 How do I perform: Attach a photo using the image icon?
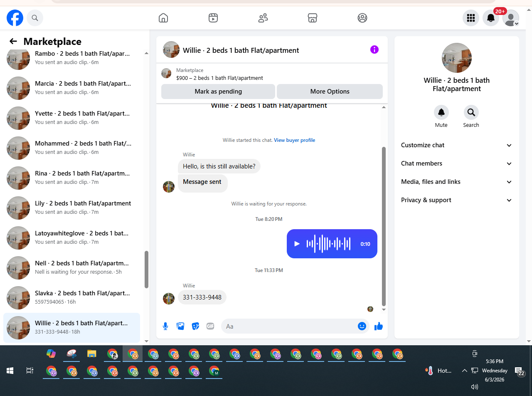tap(180, 326)
